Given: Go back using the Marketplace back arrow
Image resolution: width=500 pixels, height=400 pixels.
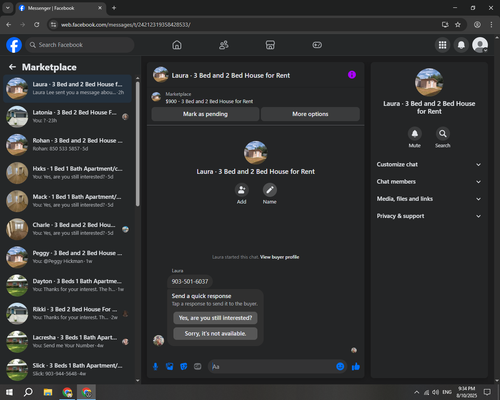Looking at the screenshot, I should (12, 67).
